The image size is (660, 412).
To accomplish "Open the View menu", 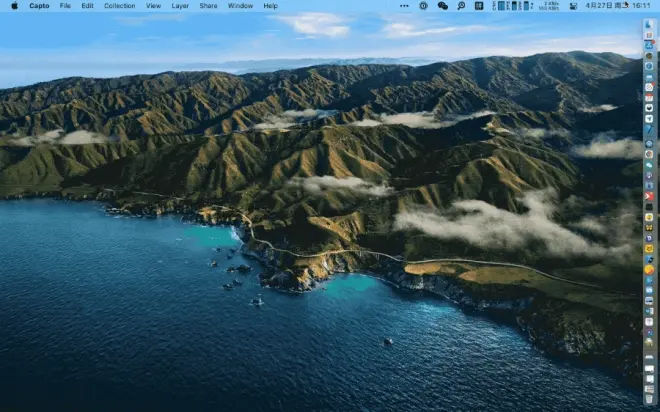I will click(153, 6).
